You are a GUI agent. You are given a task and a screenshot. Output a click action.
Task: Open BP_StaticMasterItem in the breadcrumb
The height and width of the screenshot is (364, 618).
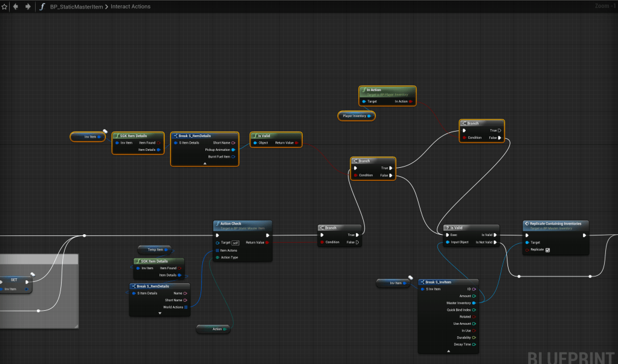point(77,7)
